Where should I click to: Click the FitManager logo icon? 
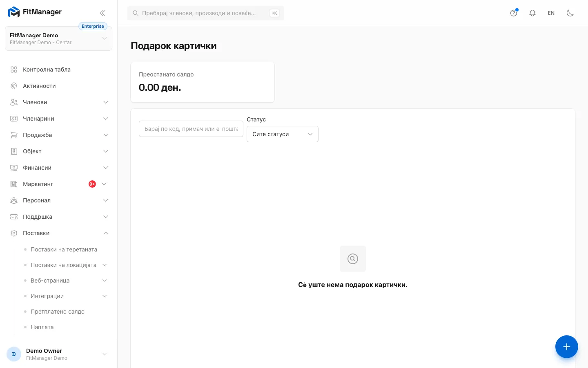[x=14, y=12]
